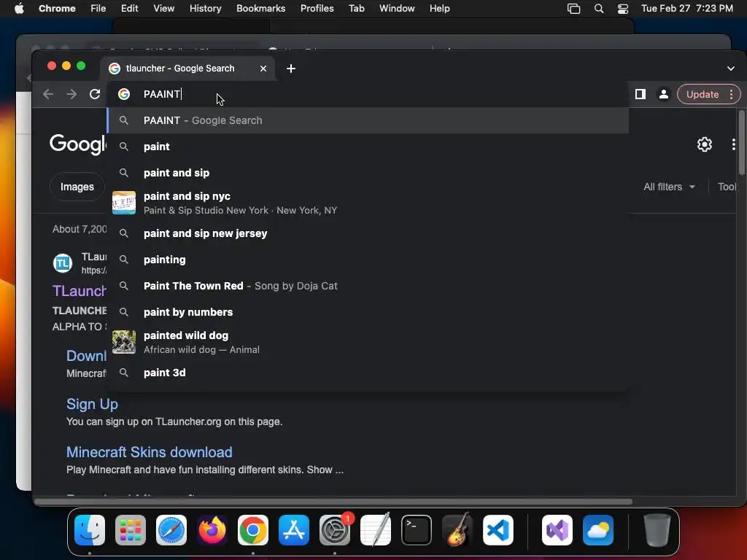Select the 'paint' suggestion
747x560 pixels.
(368, 147)
